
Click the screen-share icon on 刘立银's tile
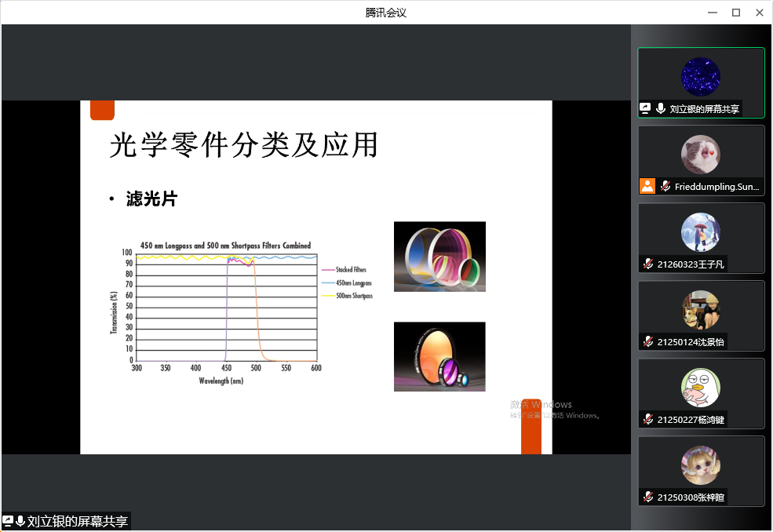646,108
